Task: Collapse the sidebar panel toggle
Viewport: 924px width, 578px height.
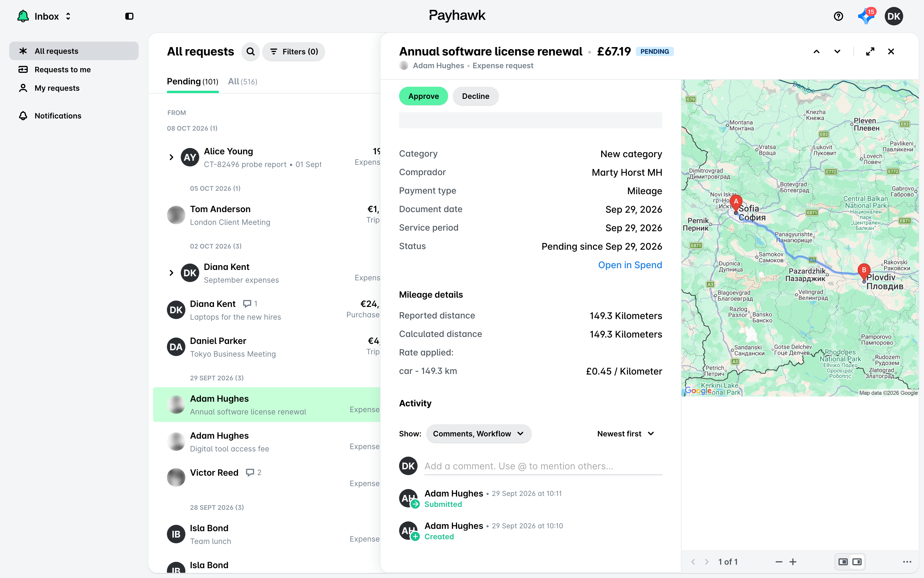Action: [129, 16]
